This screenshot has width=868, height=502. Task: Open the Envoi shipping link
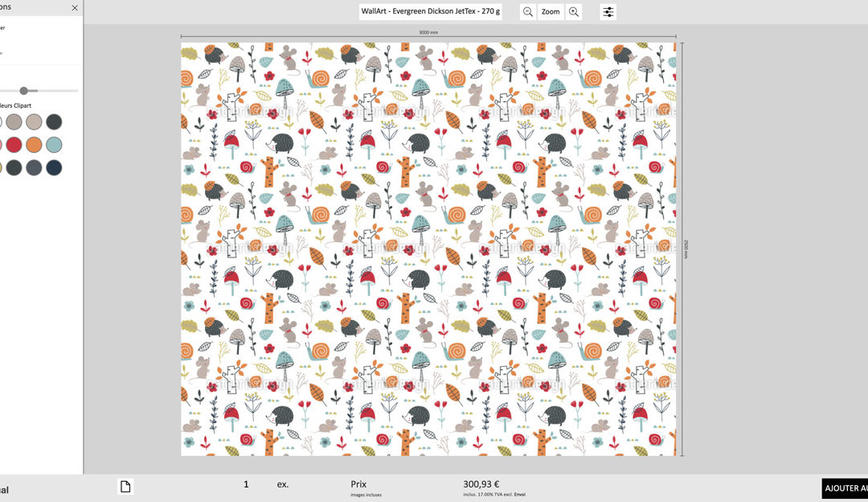point(520,495)
